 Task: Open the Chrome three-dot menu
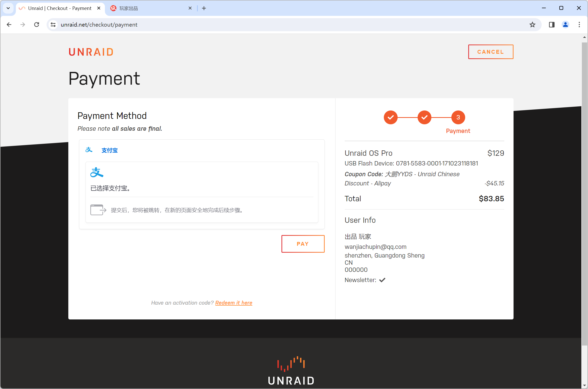(x=579, y=25)
